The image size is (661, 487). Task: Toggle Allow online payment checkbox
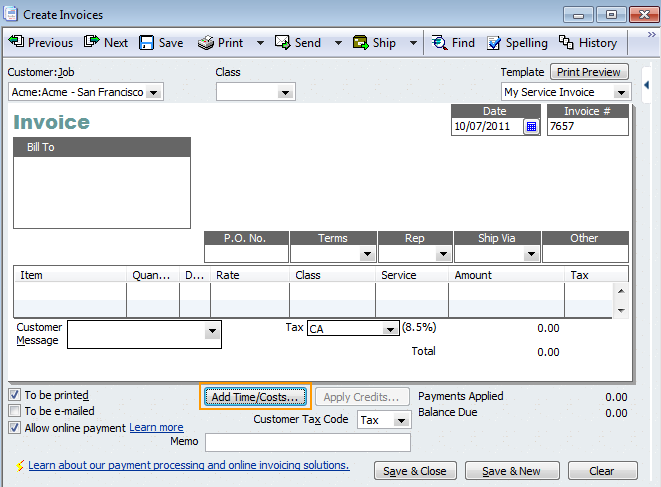[14, 428]
